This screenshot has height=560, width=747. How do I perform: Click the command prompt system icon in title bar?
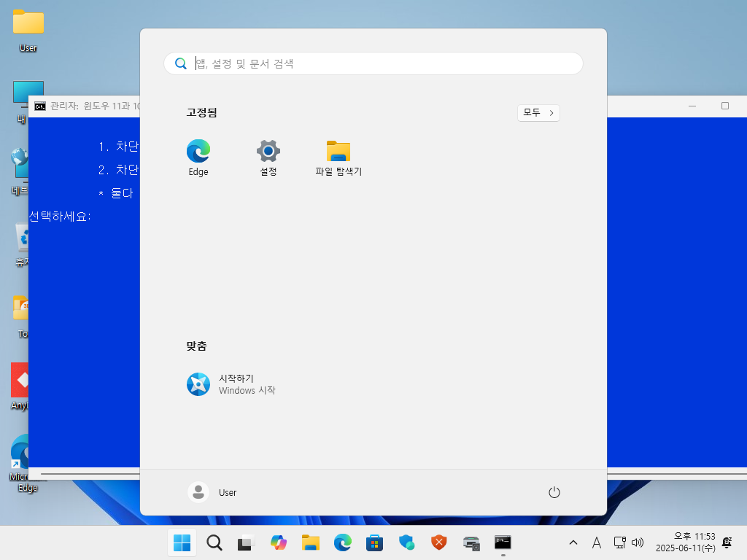click(40, 106)
